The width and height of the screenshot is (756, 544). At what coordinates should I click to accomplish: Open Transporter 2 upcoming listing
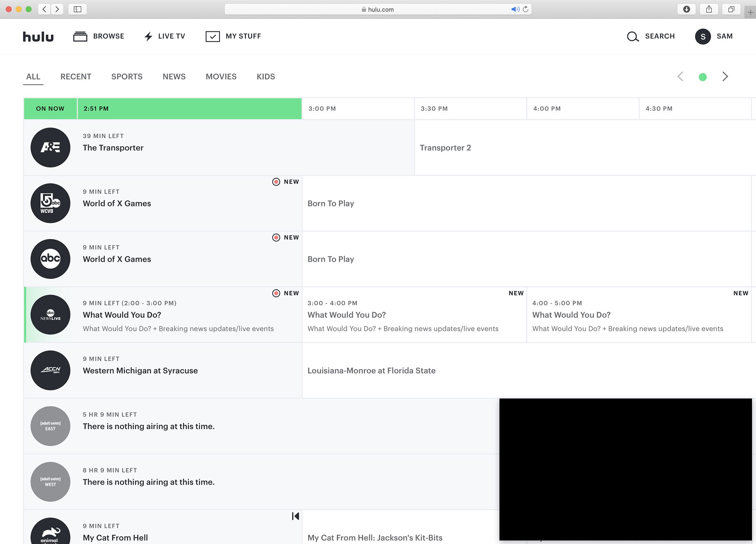pyautogui.click(x=585, y=148)
